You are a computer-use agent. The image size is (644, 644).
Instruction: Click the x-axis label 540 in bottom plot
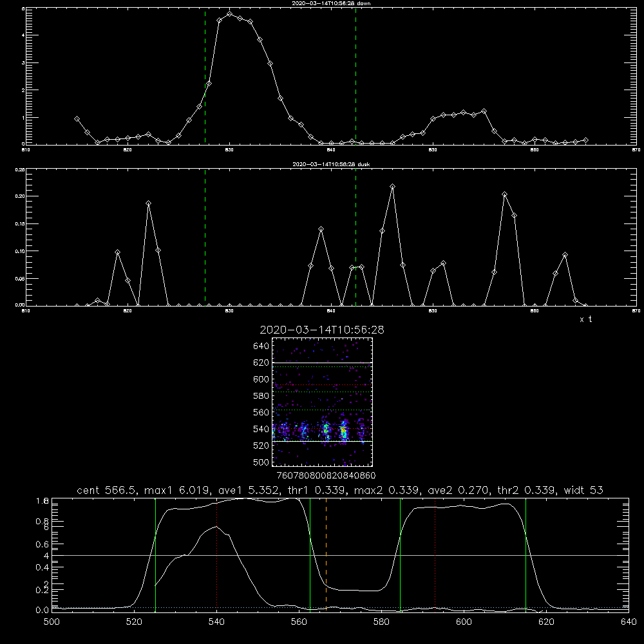coord(216,622)
